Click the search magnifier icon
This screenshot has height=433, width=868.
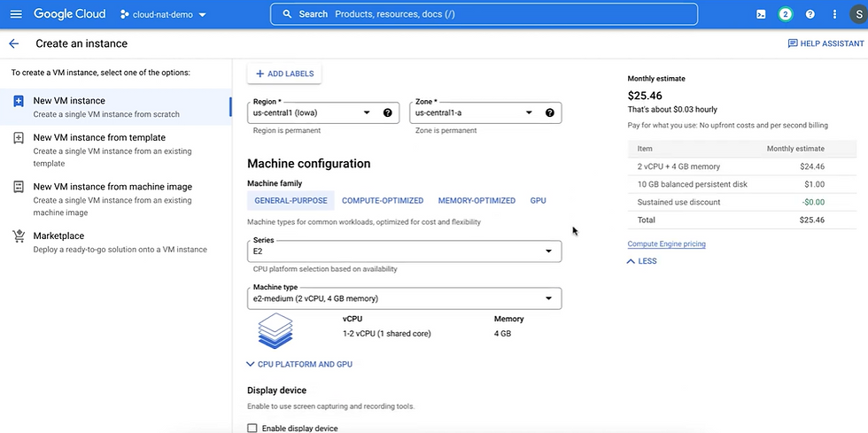pyautogui.click(x=287, y=14)
